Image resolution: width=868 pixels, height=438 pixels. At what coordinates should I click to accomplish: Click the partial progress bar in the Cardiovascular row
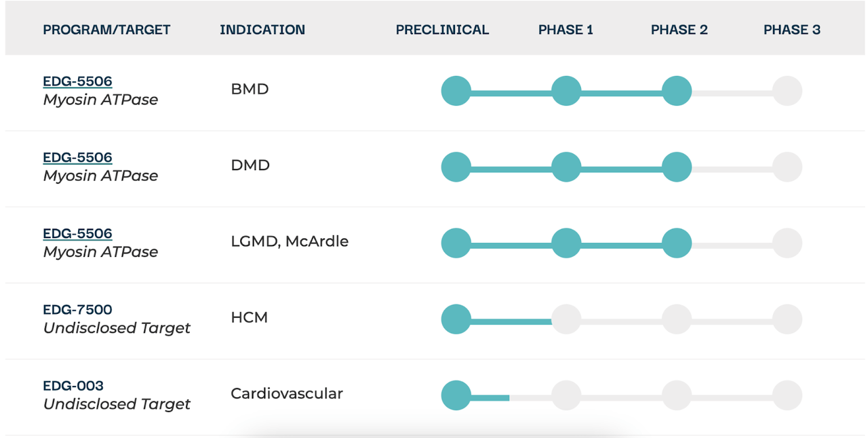(x=490, y=398)
